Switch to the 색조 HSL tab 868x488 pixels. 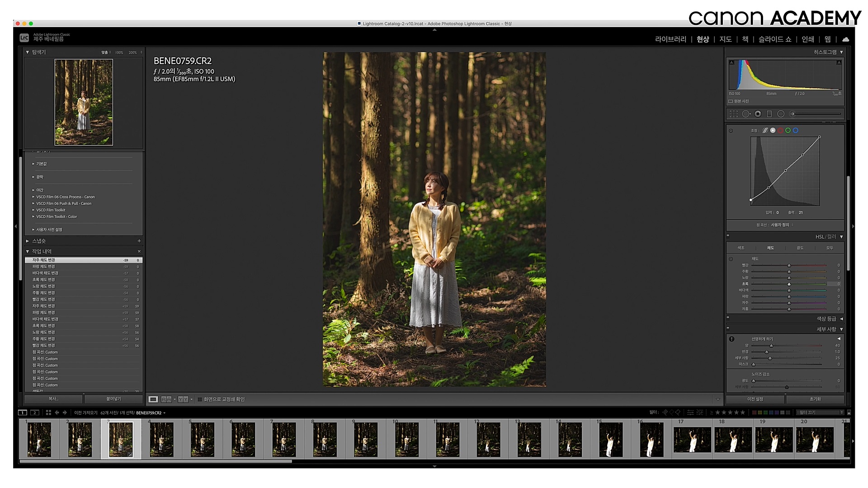(741, 248)
